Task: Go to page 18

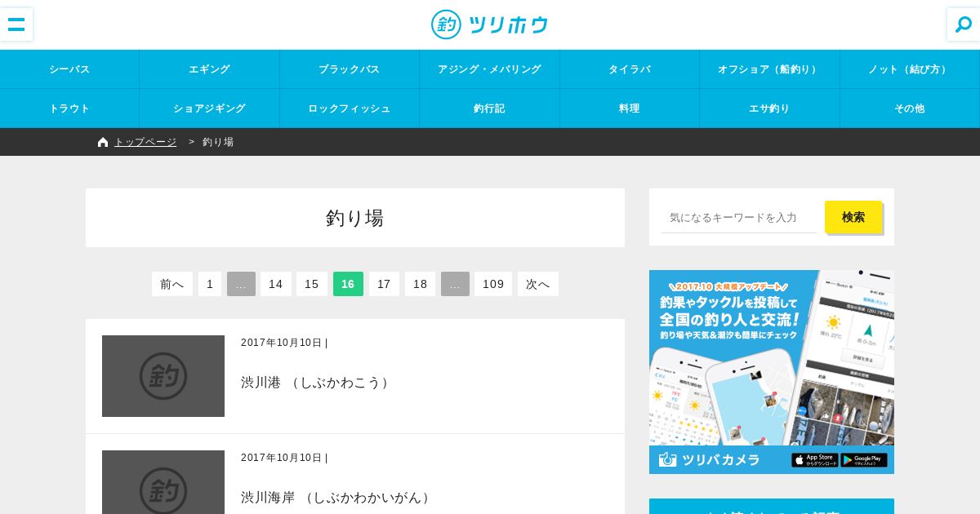Action: click(x=420, y=284)
